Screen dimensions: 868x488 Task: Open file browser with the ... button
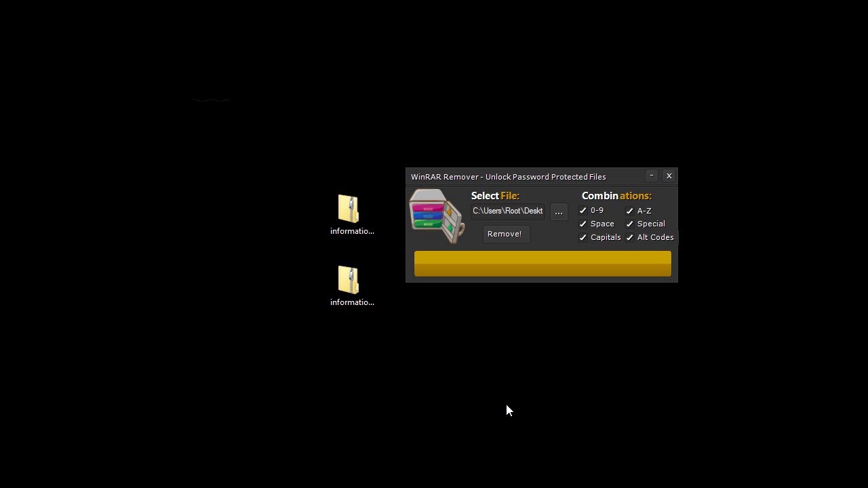(559, 211)
